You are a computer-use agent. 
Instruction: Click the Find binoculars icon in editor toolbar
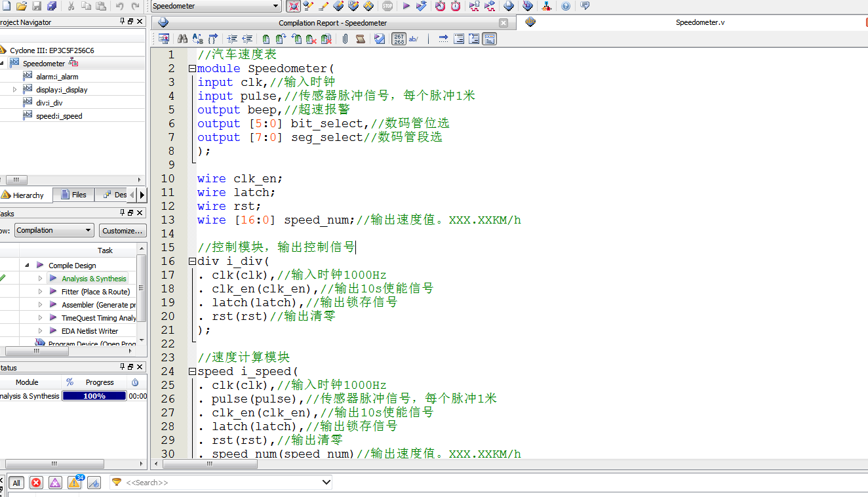[x=182, y=39]
